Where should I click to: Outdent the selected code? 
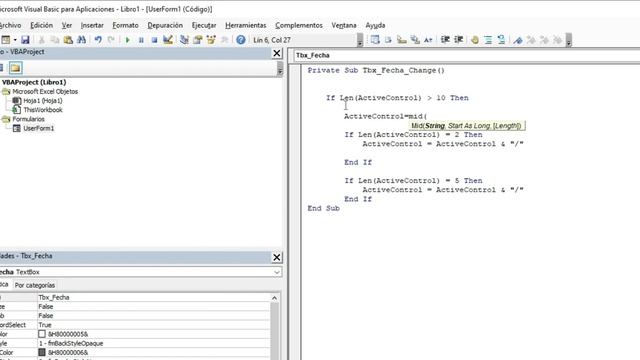(458, 40)
